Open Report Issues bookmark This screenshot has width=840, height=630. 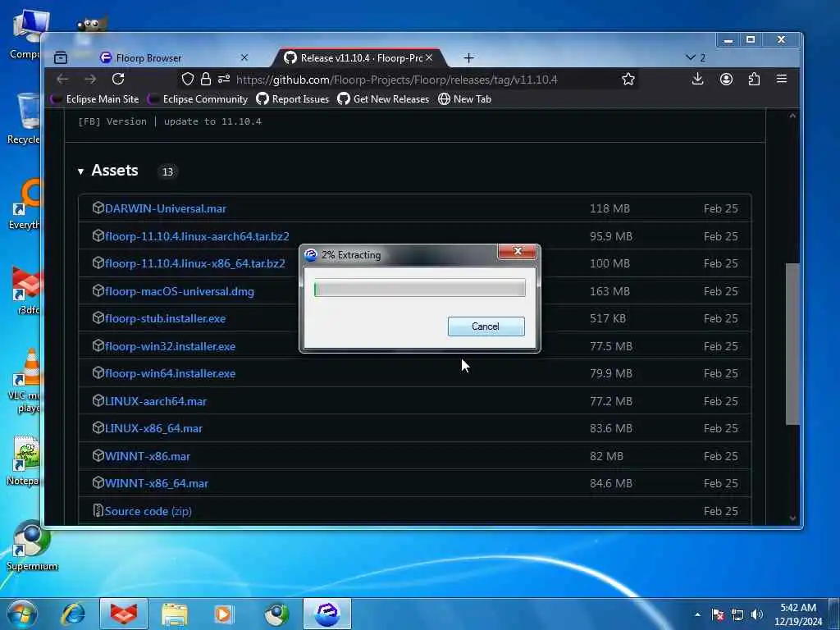[293, 99]
